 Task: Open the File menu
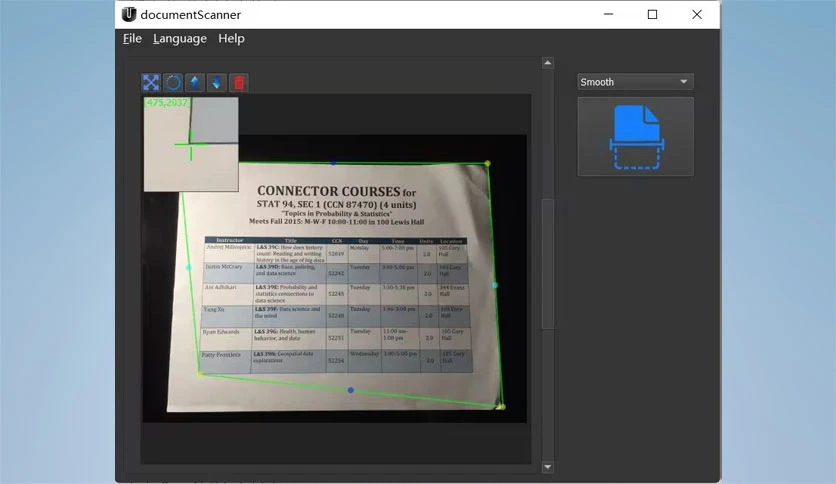point(132,38)
